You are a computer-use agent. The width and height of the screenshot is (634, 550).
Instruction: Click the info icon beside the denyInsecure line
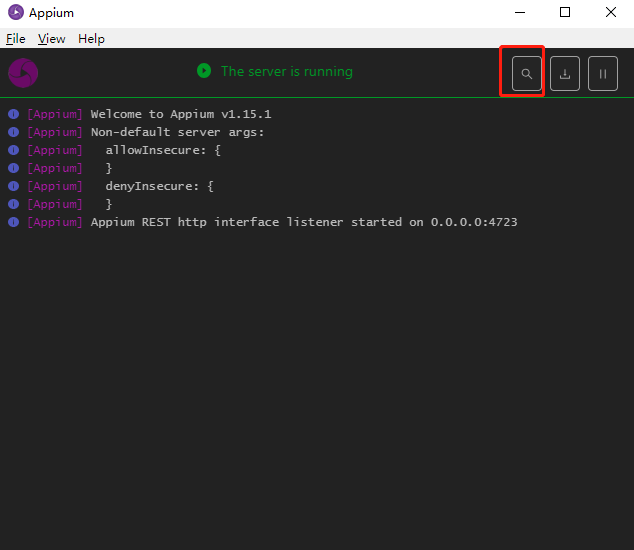[13, 186]
